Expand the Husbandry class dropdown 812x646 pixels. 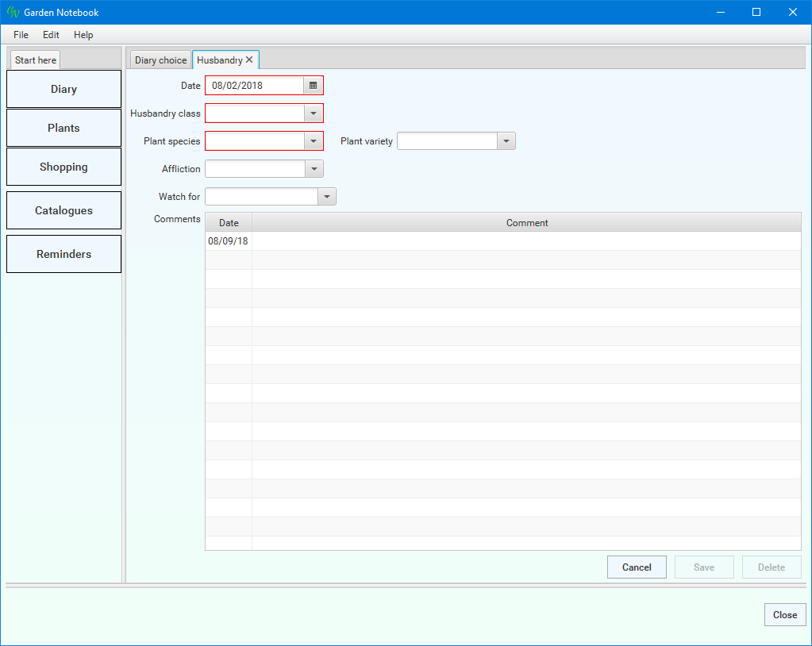coord(313,113)
